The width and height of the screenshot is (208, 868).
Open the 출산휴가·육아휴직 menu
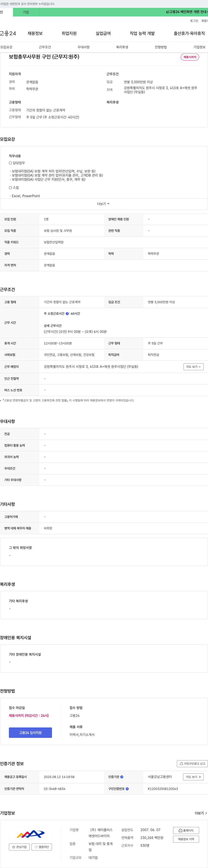189,33
